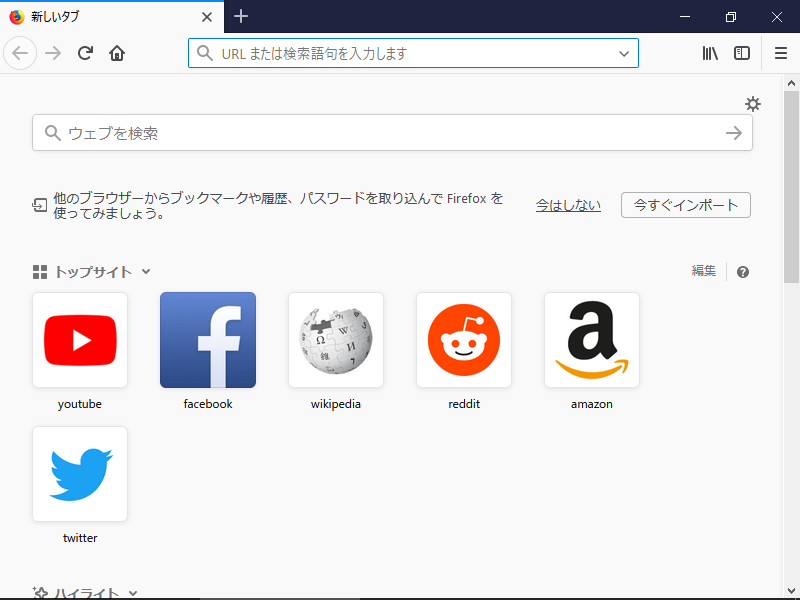Click the ハイライト sparkle icon
Screen dimensions: 800x600
pyautogui.click(x=40, y=593)
